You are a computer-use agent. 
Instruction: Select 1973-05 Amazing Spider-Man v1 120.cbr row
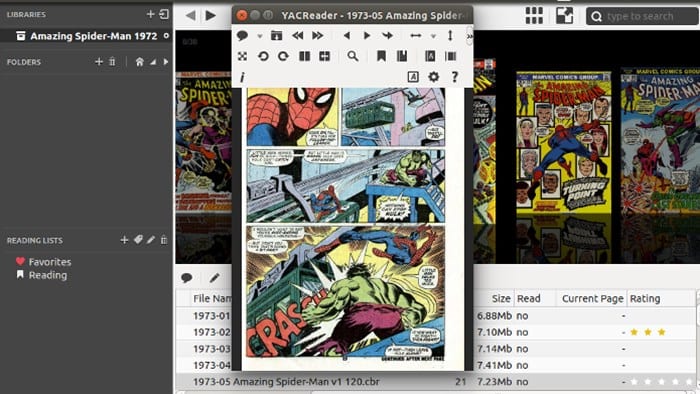(x=435, y=382)
